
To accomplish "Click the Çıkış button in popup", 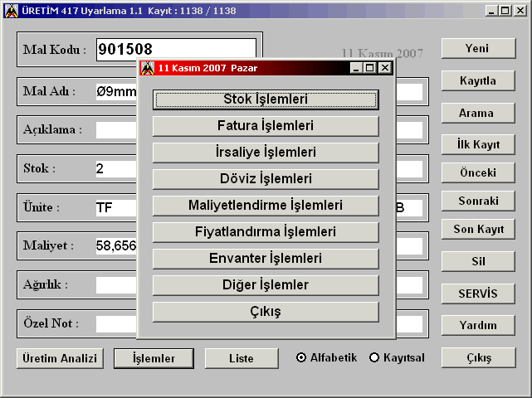I will click(266, 312).
